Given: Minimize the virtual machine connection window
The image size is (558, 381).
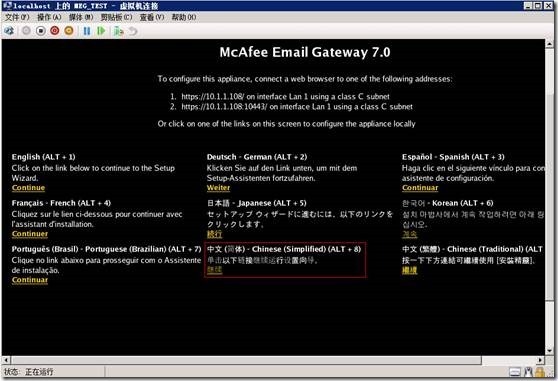Looking at the screenshot, I should pyautogui.click(x=528, y=6).
